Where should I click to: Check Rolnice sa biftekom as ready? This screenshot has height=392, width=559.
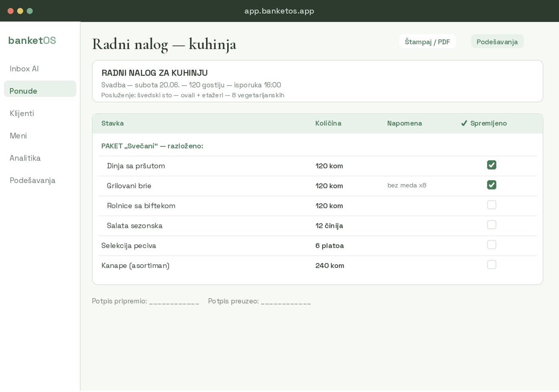[x=491, y=205]
